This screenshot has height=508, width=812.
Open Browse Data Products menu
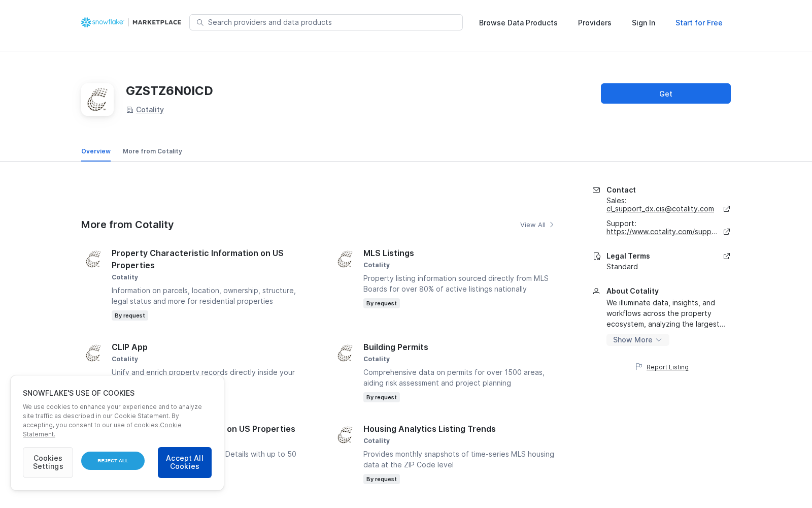pos(518,23)
